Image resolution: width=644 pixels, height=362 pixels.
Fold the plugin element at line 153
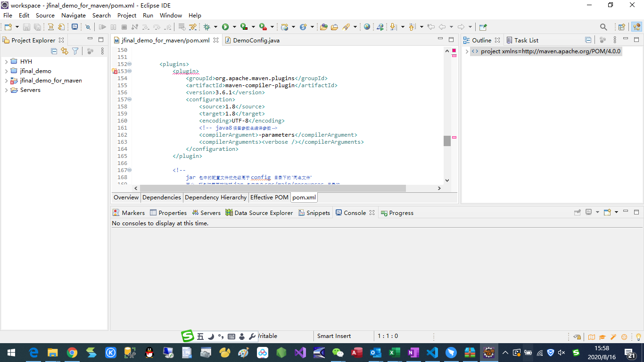point(130,71)
